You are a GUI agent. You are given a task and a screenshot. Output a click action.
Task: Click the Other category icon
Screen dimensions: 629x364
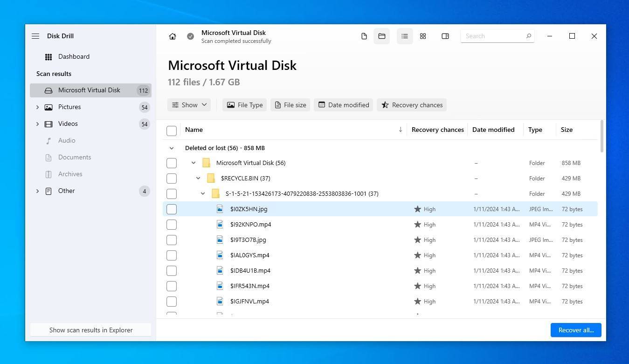tap(48, 191)
